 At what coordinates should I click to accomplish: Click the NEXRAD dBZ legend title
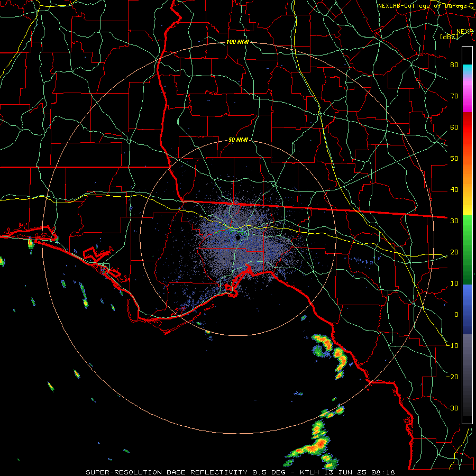456,34
